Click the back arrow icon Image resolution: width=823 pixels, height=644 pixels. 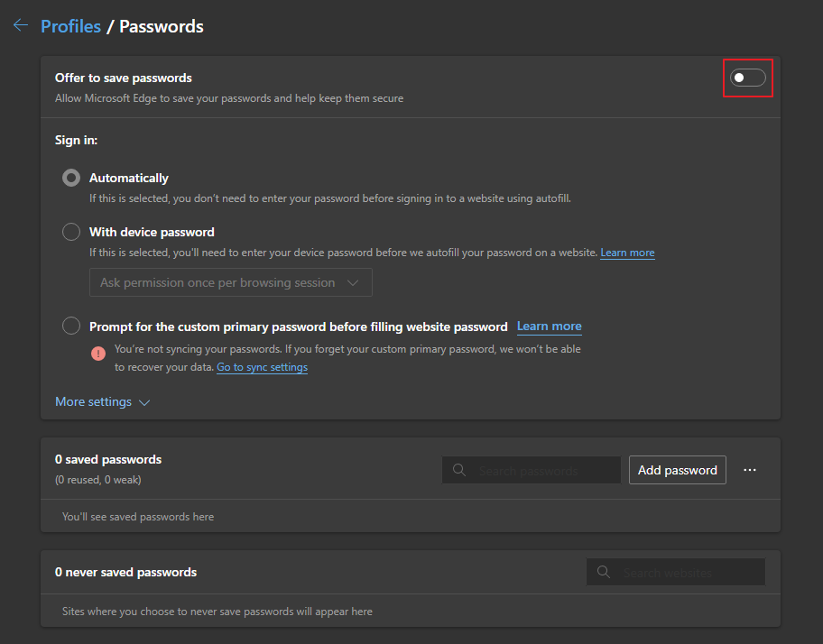[x=21, y=25]
